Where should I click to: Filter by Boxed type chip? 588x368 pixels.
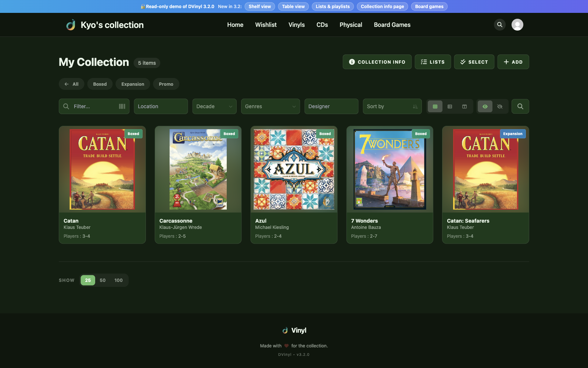pos(100,84)
